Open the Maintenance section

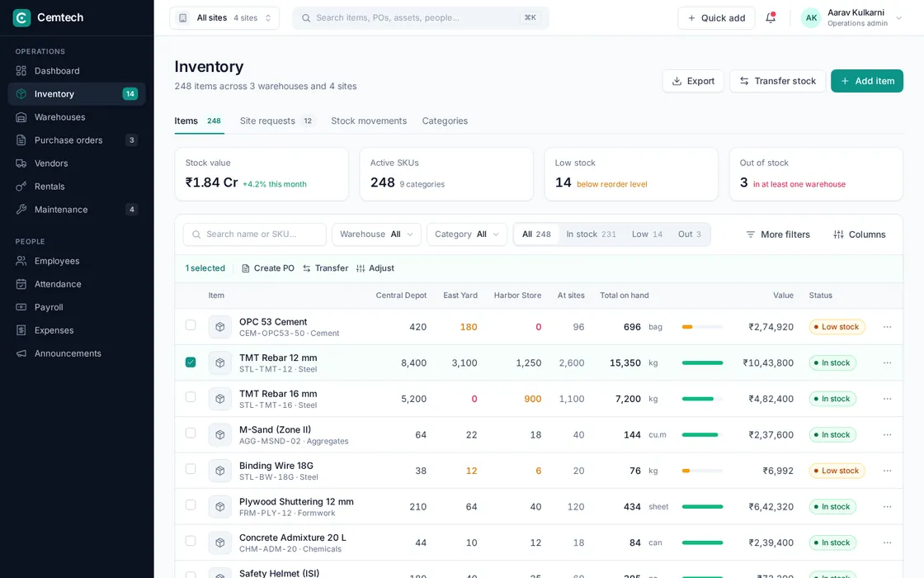[x=77, y=210]
